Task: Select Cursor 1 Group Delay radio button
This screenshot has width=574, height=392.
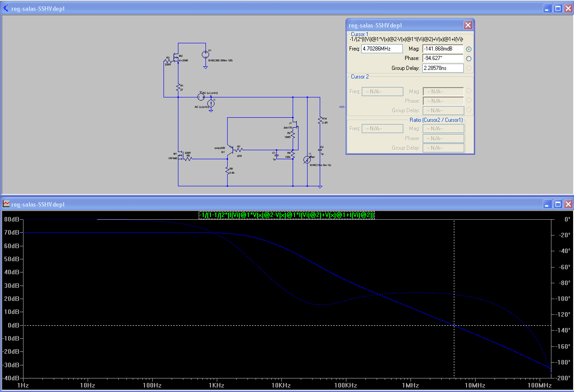Action: pyautogui.click(x=469, y=68)
